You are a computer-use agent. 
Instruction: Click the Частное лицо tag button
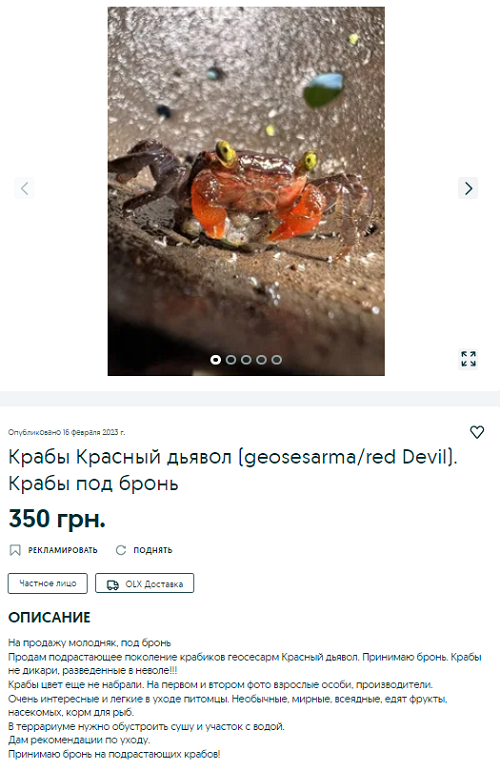click(48, 583)
